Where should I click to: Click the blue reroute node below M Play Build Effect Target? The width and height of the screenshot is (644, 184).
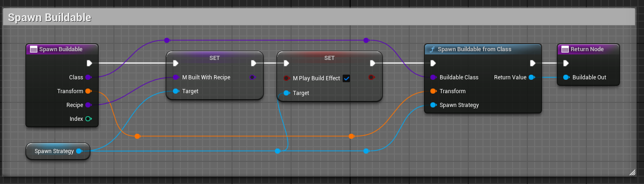278,151
